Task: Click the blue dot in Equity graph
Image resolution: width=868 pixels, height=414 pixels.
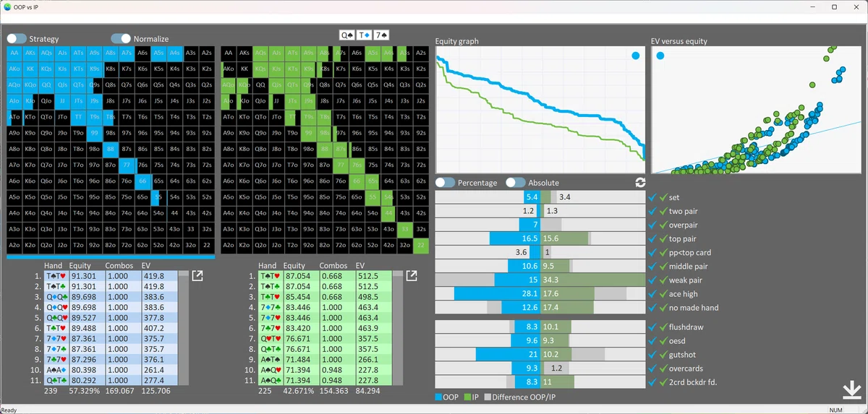Action: (x=635, y=56)
